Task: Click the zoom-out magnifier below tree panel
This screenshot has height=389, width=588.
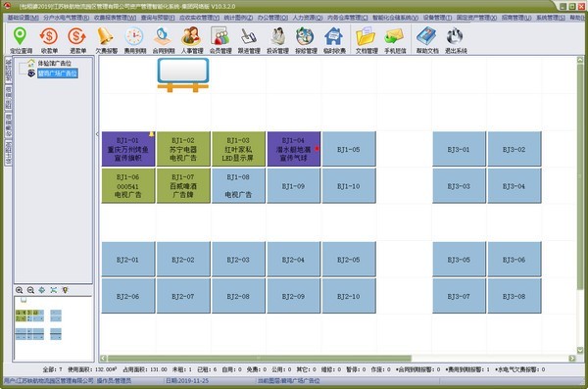Action: click(30, 290)
